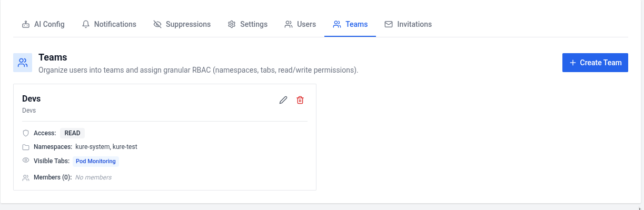Switch to the Notifications tab

pyautogui.click(x=110, y=24)
